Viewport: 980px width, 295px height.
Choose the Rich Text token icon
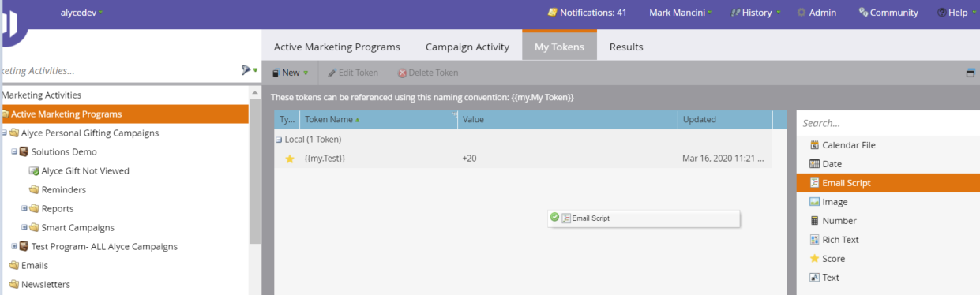pyautogui.click(x=814, y=240)
